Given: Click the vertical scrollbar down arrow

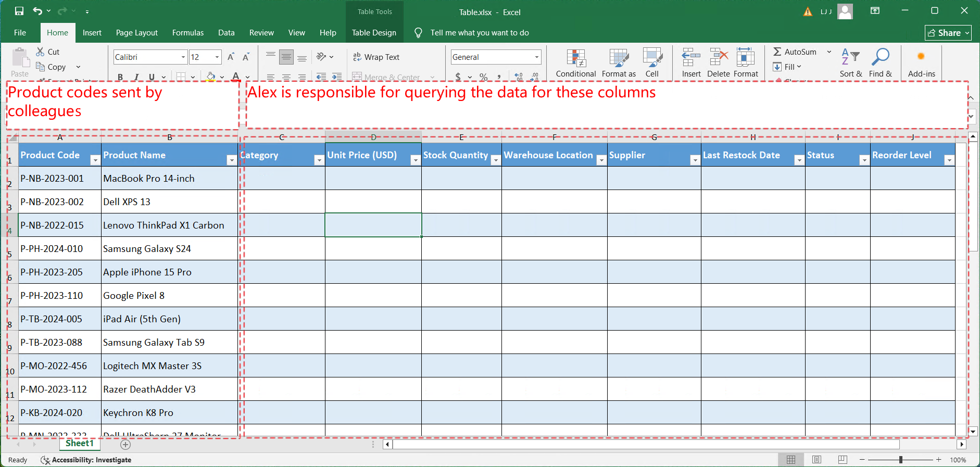Looking at the screenshot, I should click(973, 431).
